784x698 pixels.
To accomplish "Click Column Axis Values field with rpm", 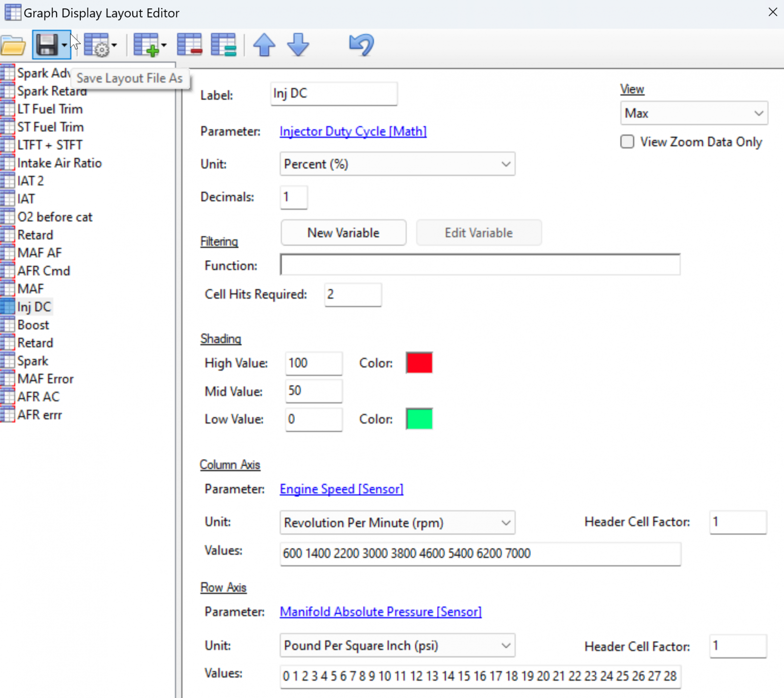I will (x=480, y=554).
